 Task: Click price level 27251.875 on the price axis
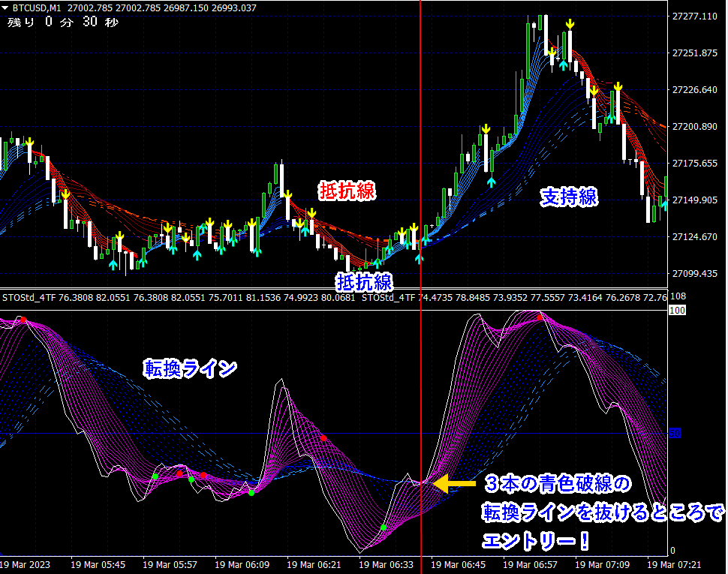(x=694, y=53)
